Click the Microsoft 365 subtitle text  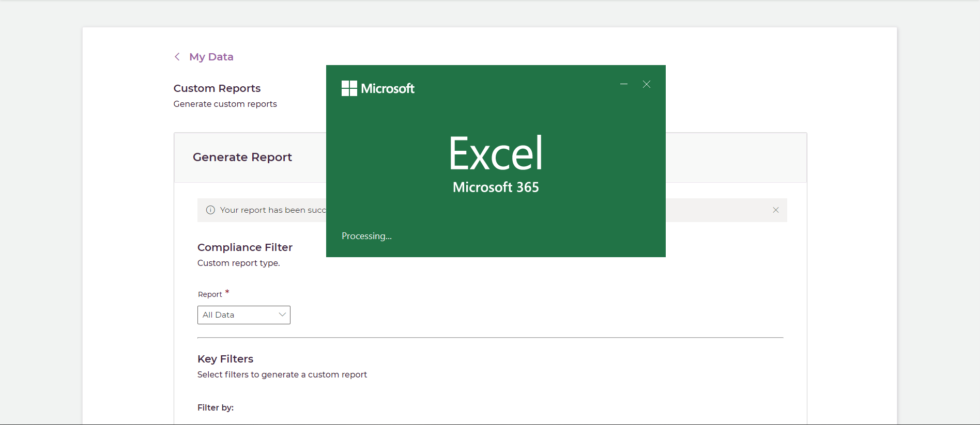click(496, 187)
